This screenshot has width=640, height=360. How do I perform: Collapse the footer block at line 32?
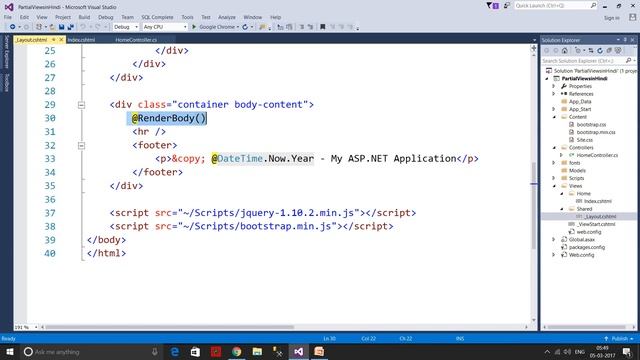pos(81,145)
